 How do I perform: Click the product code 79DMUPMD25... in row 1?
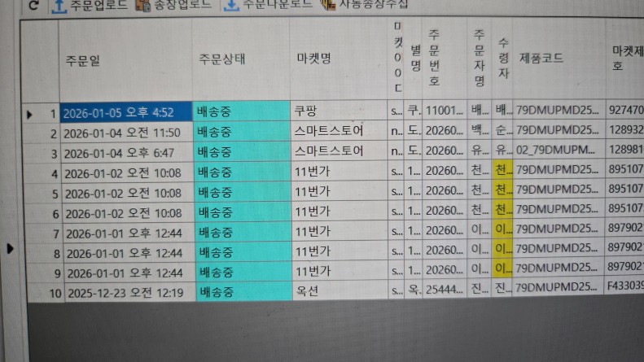click(559, 110)
